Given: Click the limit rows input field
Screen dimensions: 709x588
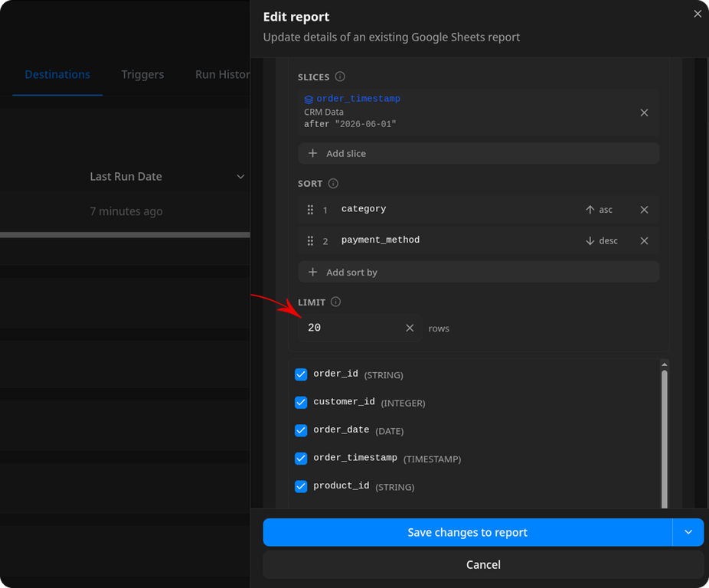Looking at the screenshot, I should click(x=359, y=328).
